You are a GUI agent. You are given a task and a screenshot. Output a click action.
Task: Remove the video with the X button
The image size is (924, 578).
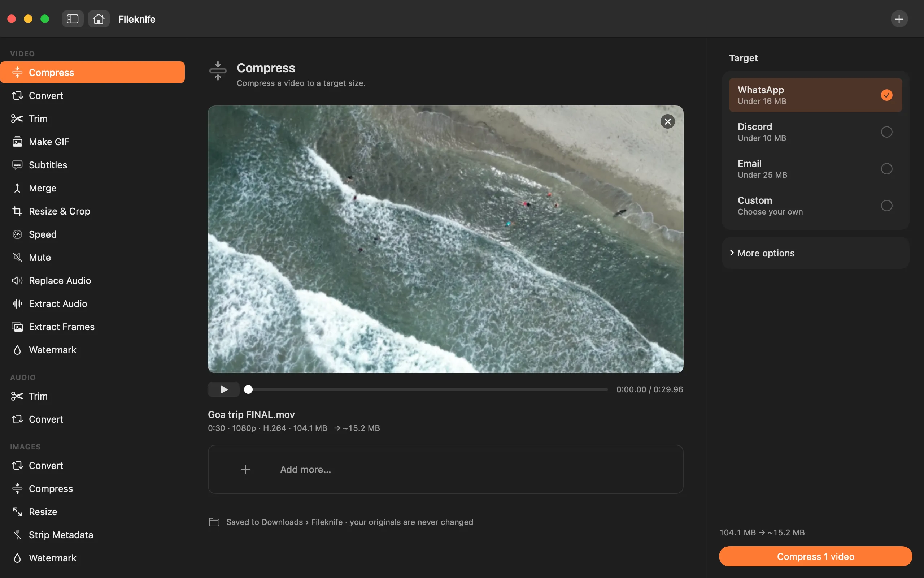pyautogui.click(x=667, y=122)
